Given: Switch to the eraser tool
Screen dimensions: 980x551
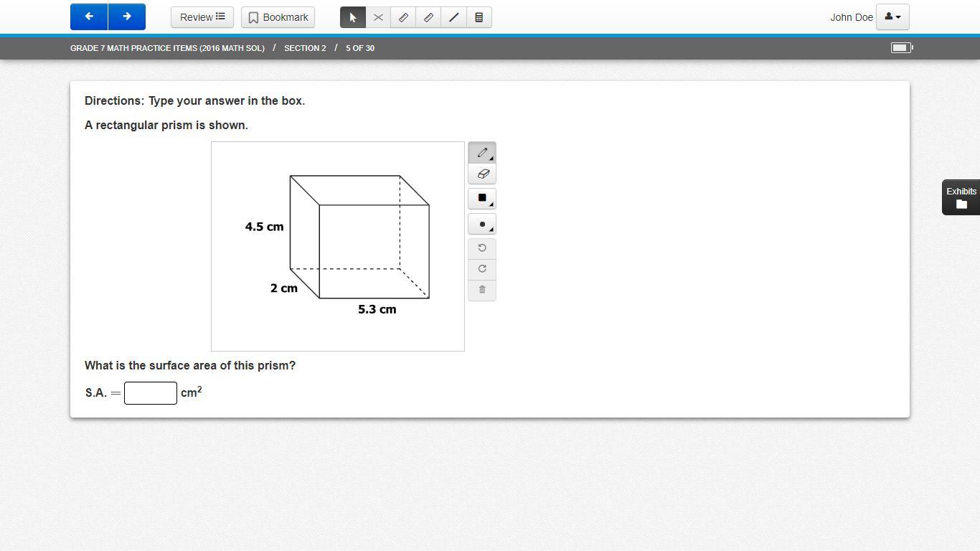Looking at the screenshot, I should [482, 174].
